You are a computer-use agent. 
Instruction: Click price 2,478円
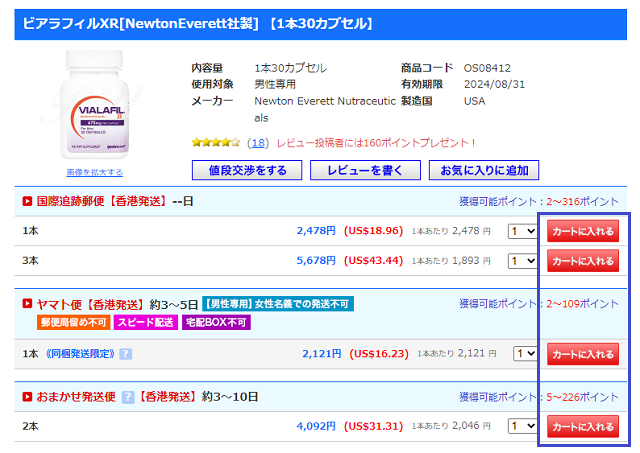pos(316,231)
